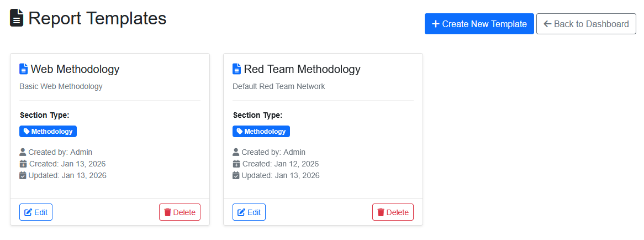Viewport: 644px width, 240px height.
Task: Click the file icon beside Web Methodology title
Action: (23, 69)
